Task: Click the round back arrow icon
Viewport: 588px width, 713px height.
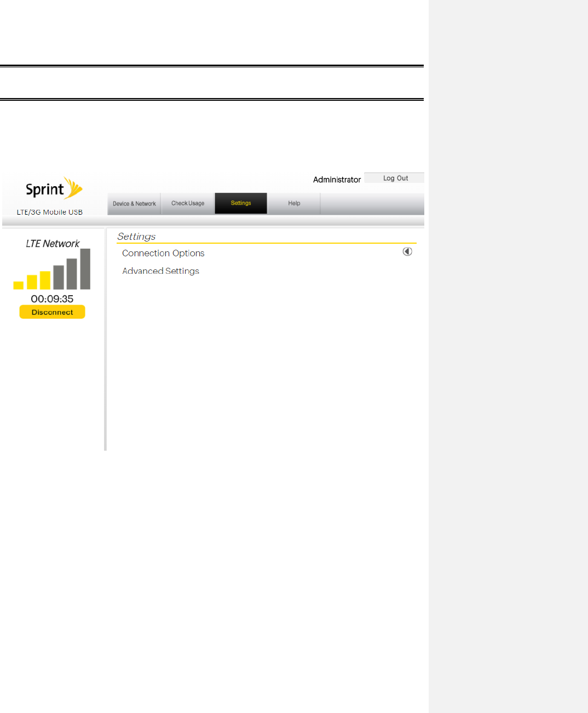Action: (x=407, y=251)
